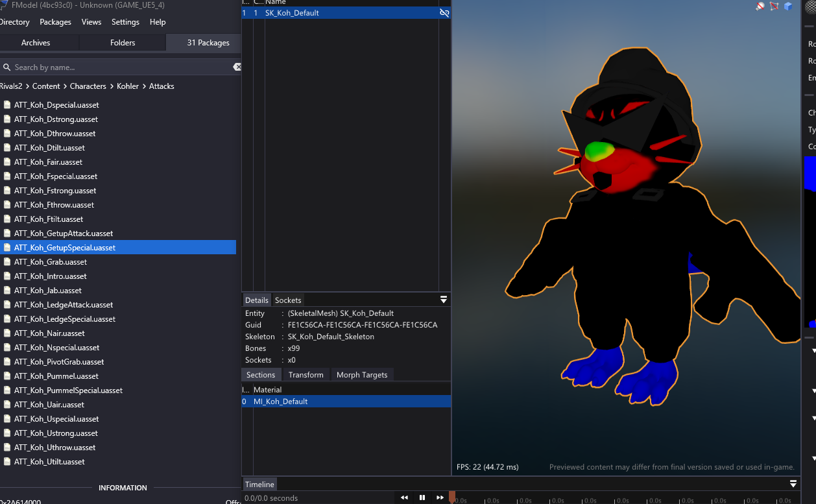This screenshot has width=816, height=504.
Task: Select the SK_Koh_Default model row
Action: click(346, 13)
